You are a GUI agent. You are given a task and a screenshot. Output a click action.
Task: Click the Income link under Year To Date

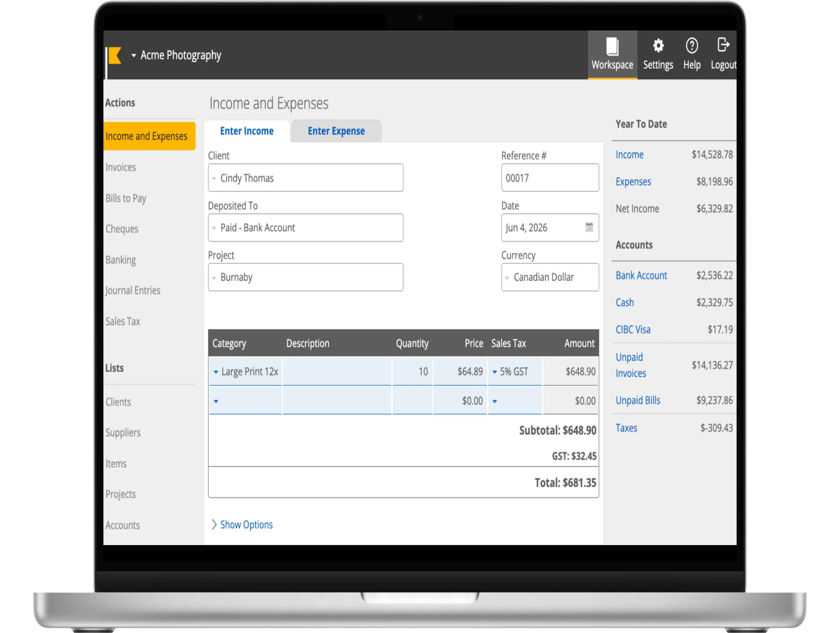pyautogui.click(x=629, y=155)
